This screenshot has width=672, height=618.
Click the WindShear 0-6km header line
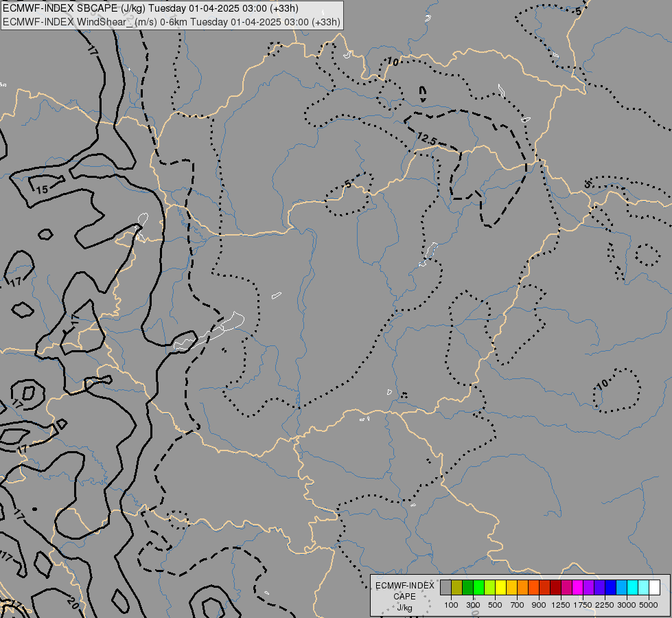172,22
